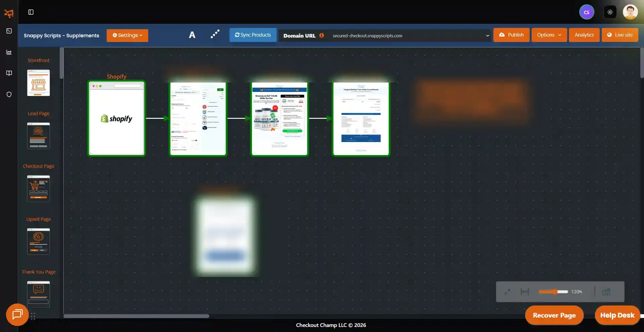Select the Lead Page template thumbnail
The image size is (644, 332).
click(39, 136)
